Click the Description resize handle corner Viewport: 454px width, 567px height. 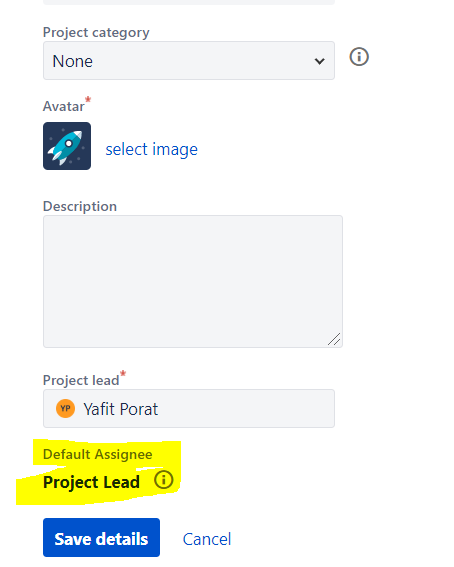334,339
